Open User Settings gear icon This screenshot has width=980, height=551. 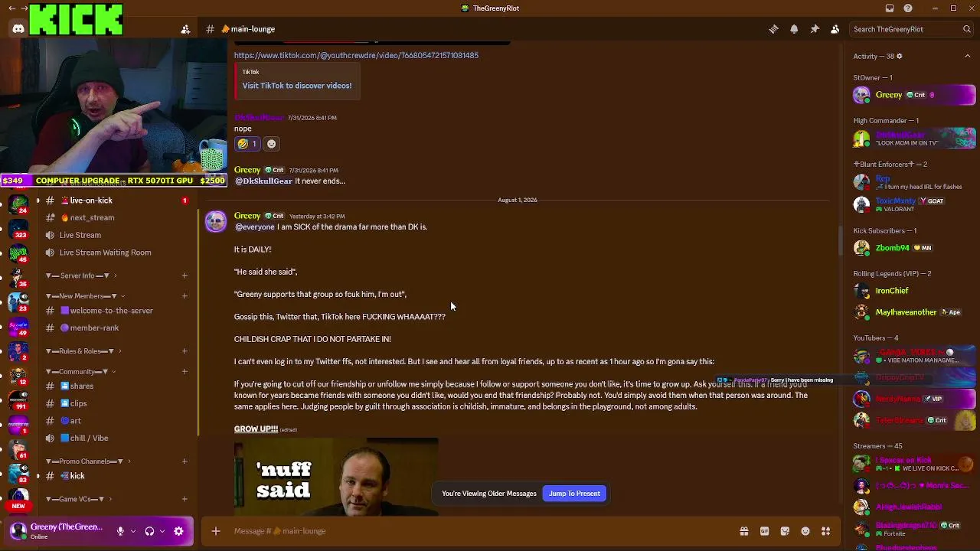(179, 531)
